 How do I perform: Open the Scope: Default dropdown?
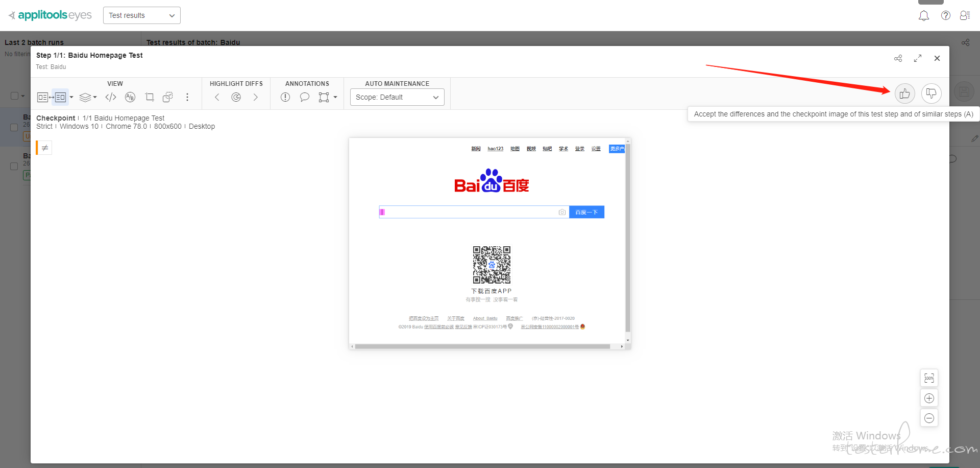click(x=397, y=97)
